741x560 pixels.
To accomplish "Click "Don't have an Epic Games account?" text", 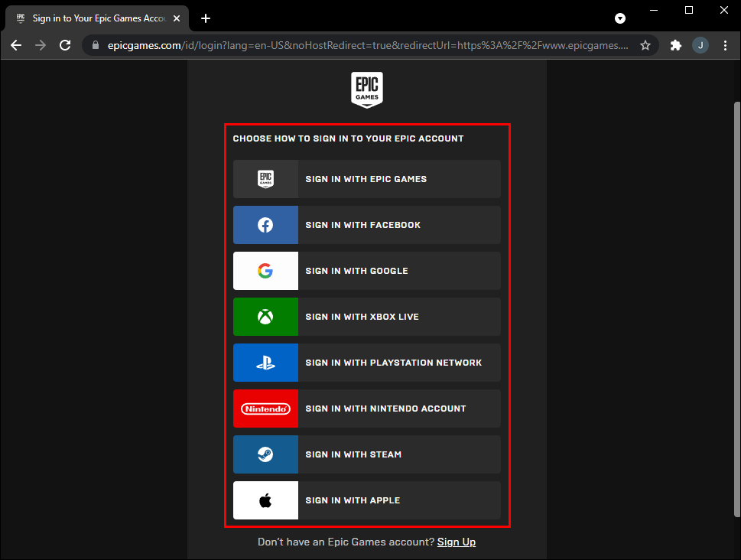I will click(346, 542).
